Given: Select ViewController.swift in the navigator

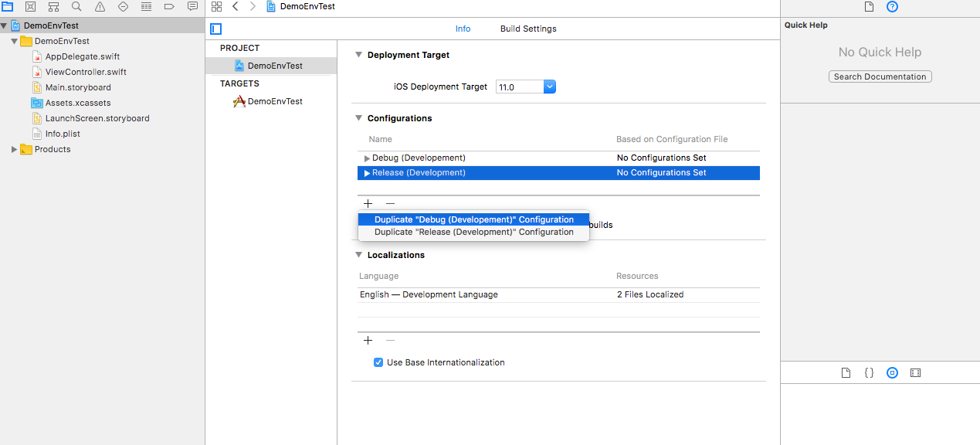Looking at the screenshot, I should [86, 72].
